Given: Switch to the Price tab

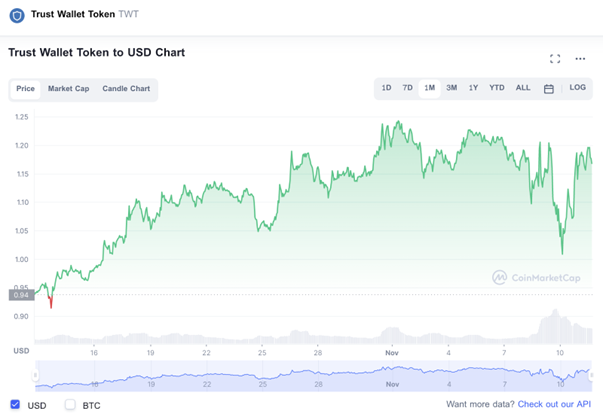Looking at the screenshot, I should (x=26, y=89).
